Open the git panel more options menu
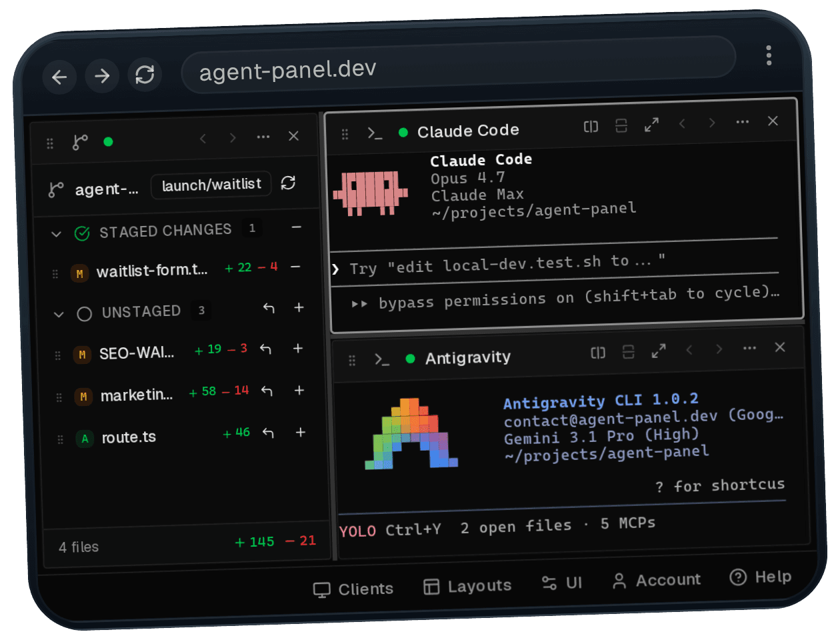 coord(263,137)
